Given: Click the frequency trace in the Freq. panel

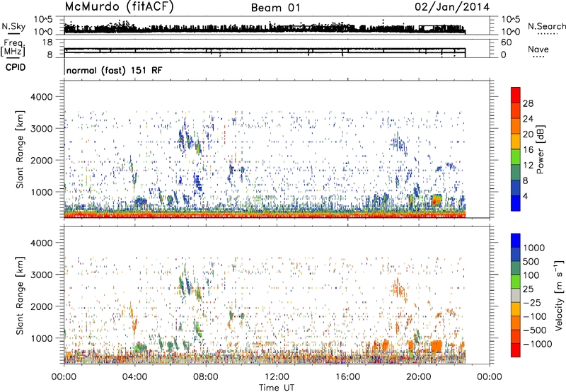Looking at the screenshot, I should [x=265, y=50].
